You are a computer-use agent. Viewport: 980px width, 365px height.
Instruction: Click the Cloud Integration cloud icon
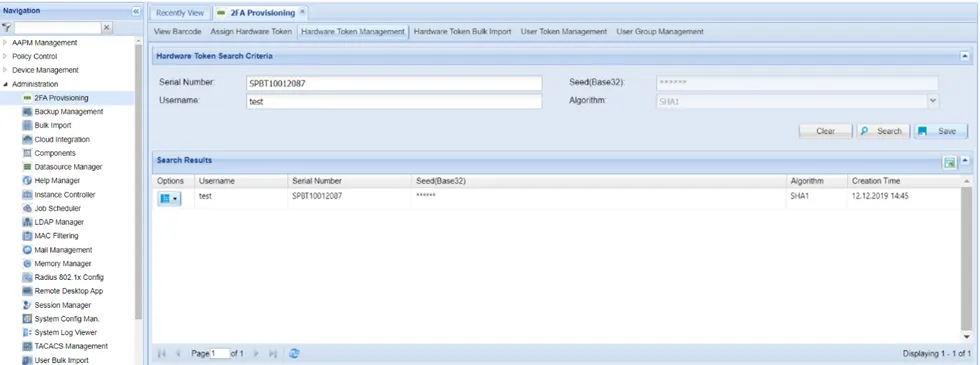click(27, 139)
